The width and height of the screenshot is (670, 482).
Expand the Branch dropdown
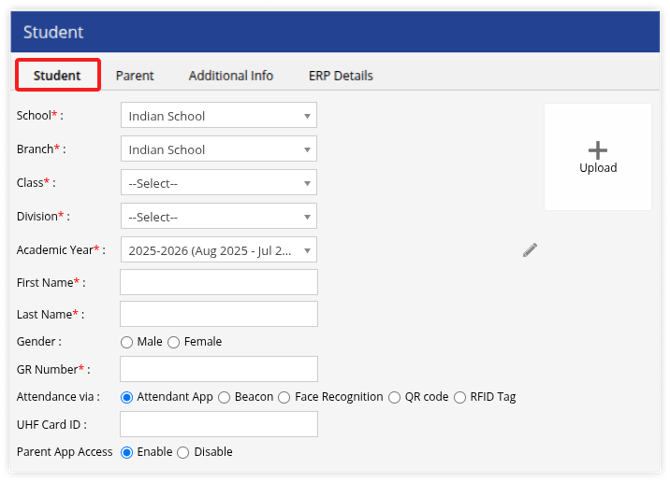pos(218,150)
